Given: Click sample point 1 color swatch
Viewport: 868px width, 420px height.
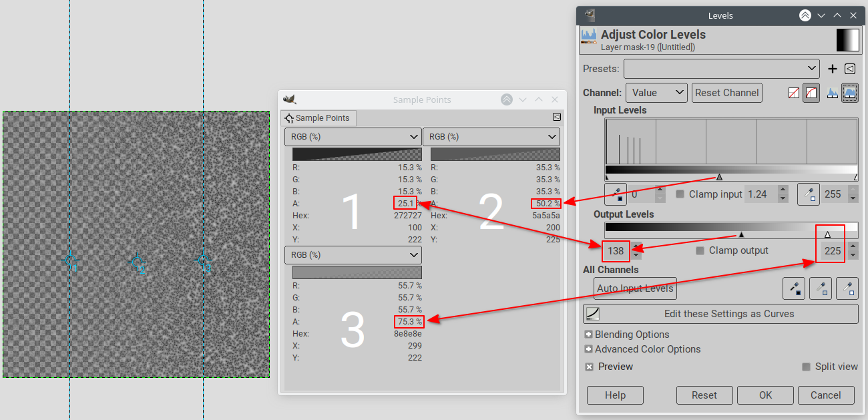Looking at the screenshot, I should tap(357, 154).
